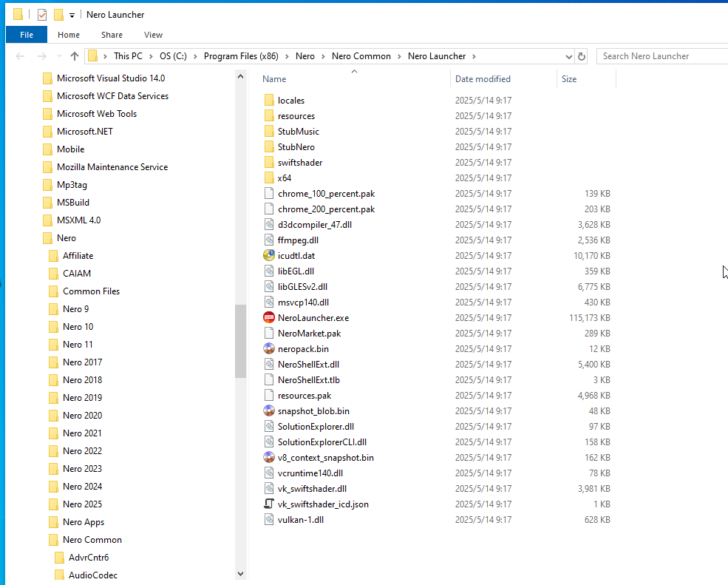Expand the chevron after OS (C:) breadcrumb
Screen dimensions: 728x585
point(195,56)
